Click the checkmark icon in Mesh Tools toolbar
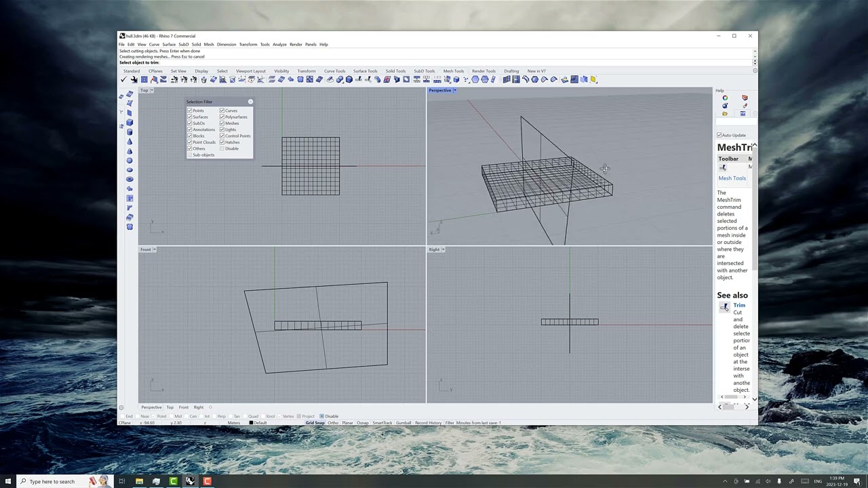 [123, 79]
